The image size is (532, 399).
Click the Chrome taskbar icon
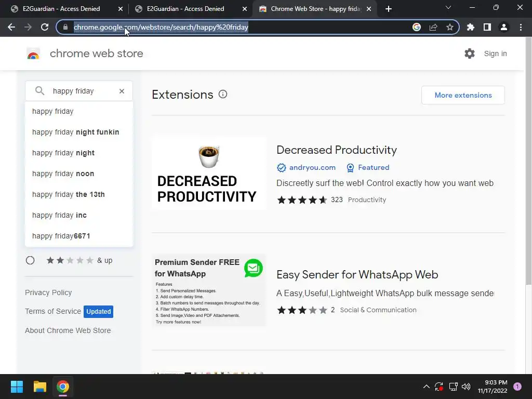[x=63, y=387]
